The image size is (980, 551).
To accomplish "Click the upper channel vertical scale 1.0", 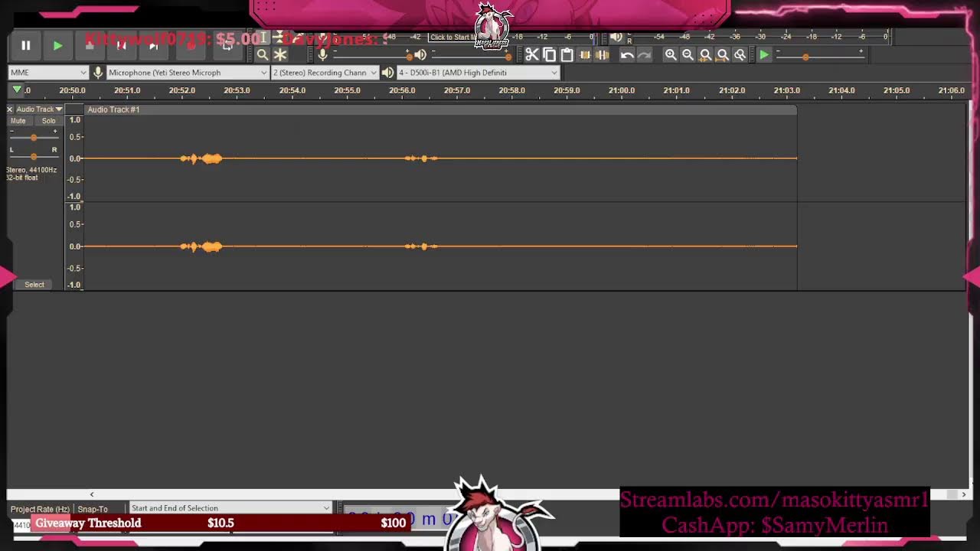I will pyautogui.click(x=75, y=120).
